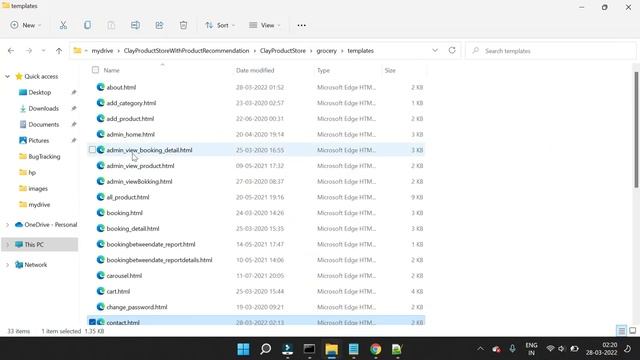This screenshot has height=360, width=640.
Task: Click ClayProductStore breadcrumb segment
Action: pyautogui.click(x=282, y=51)
